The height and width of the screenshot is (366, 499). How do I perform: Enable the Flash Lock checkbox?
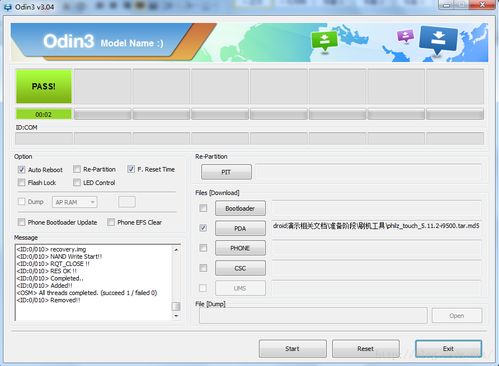click(22, 182)
